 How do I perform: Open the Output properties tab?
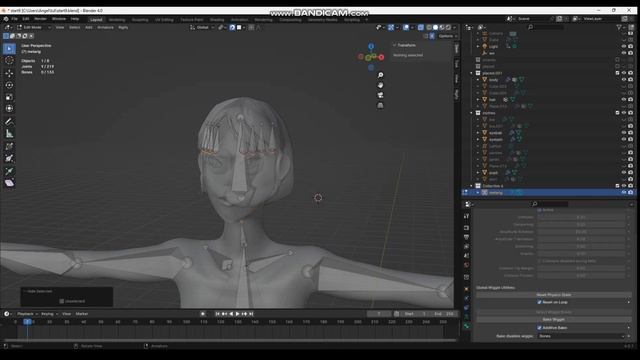coord(467,237)
